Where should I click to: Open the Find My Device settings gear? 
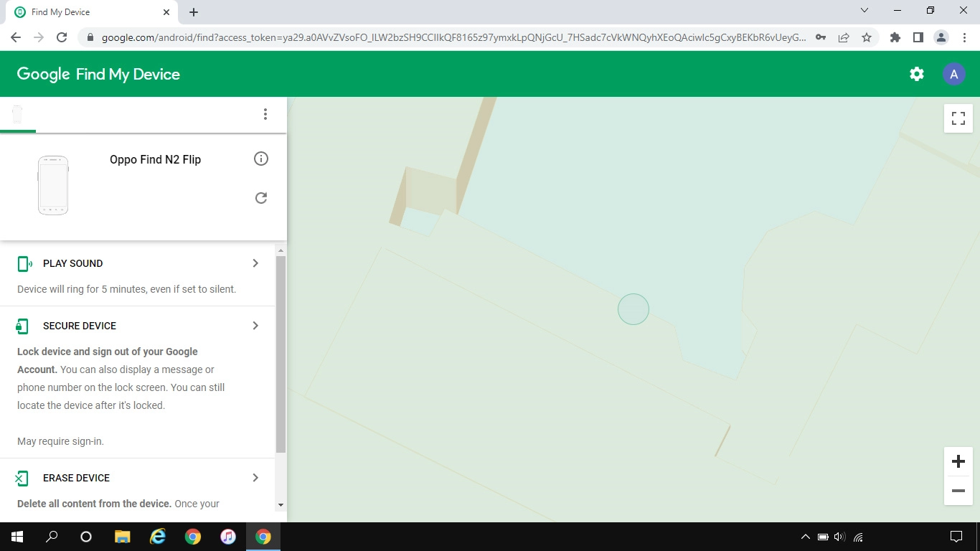tap(916, 74)
